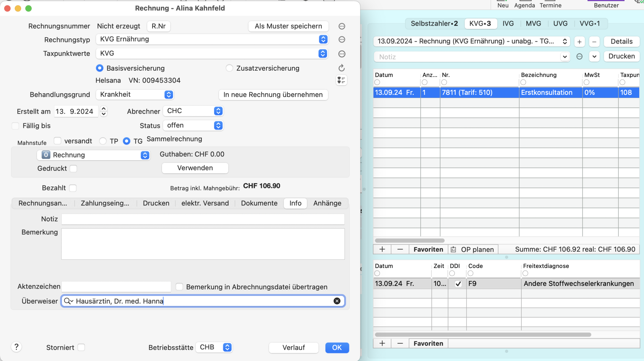The image size is (644, 361).
Task: Change Status offen dropdown
Action: tap(193, 125)
